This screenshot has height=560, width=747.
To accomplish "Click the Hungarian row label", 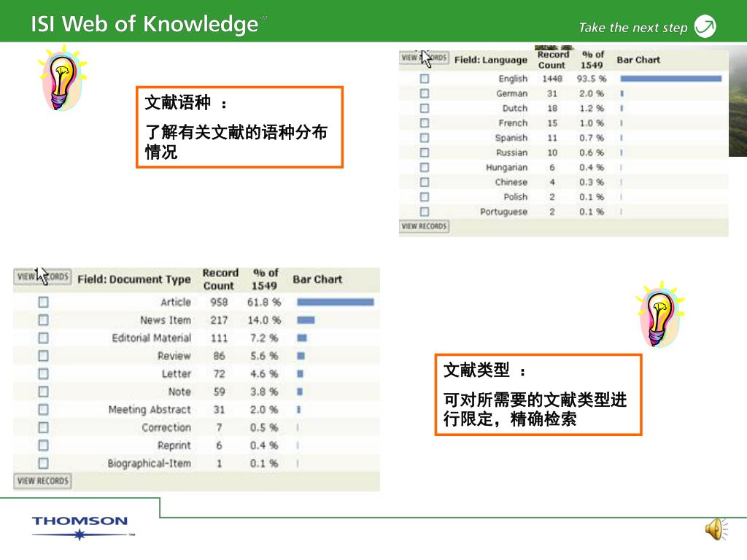I will 506,167.
